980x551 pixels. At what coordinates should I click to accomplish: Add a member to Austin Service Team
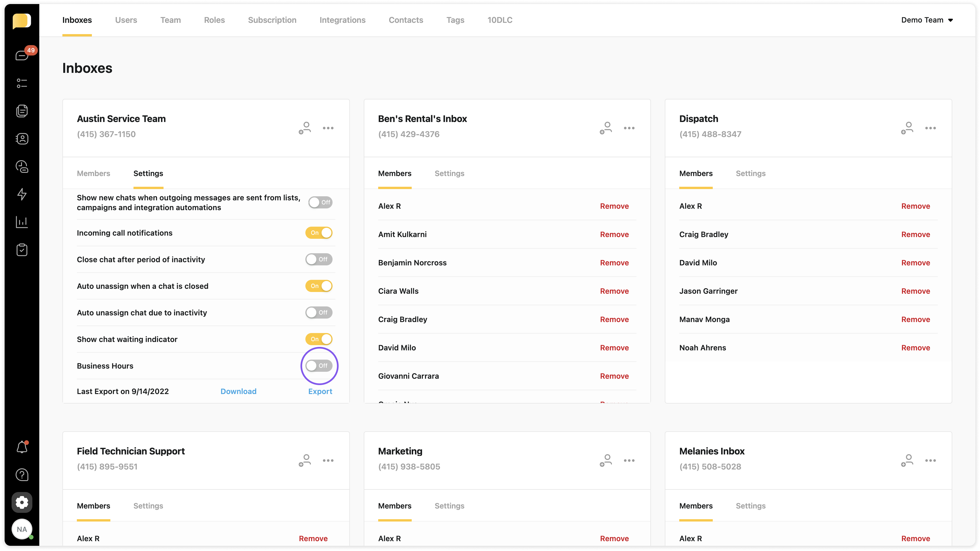(305, 128)
